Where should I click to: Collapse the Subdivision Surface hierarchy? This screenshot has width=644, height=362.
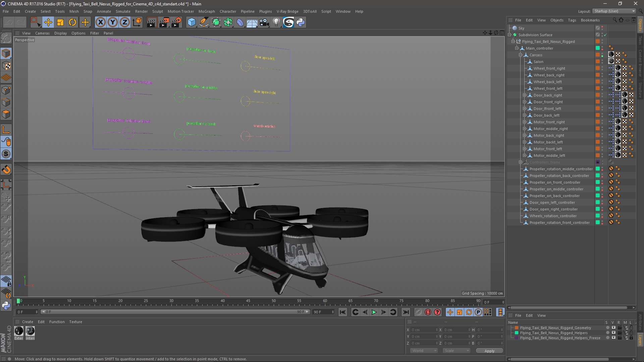(x=510, y=35)
